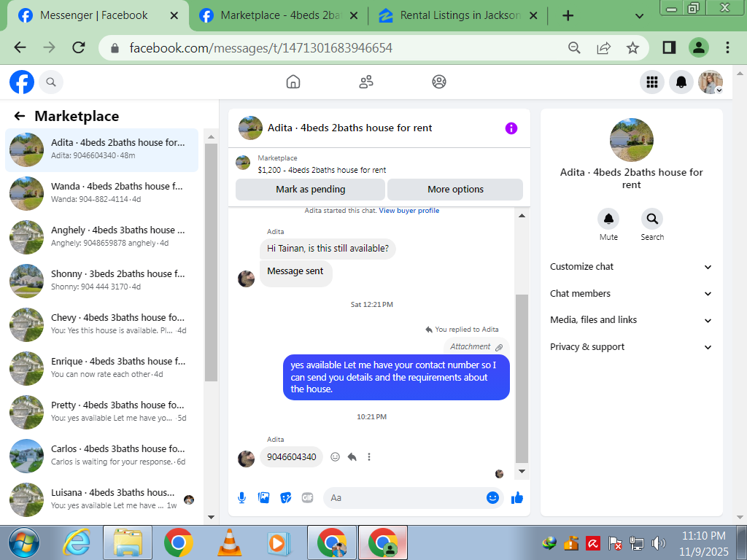
Task: Open Chrome tab search dropdown arrow
Action: tap(639, 16)
